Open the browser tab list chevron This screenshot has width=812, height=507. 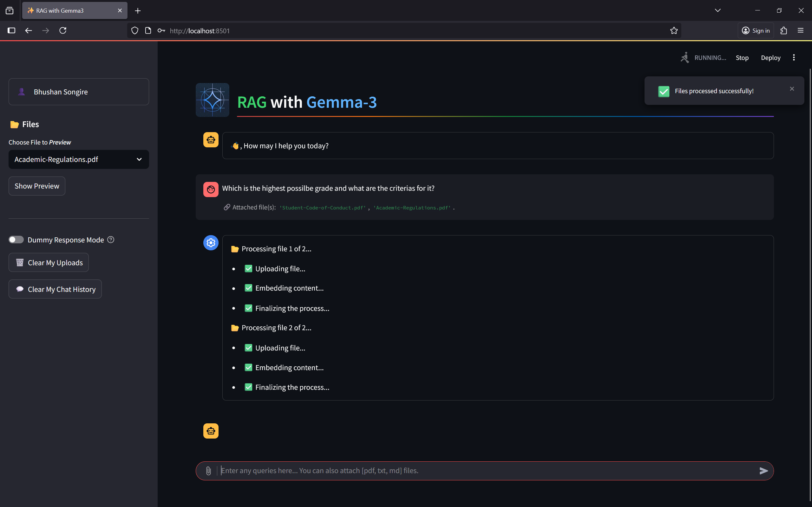[718, 10]
